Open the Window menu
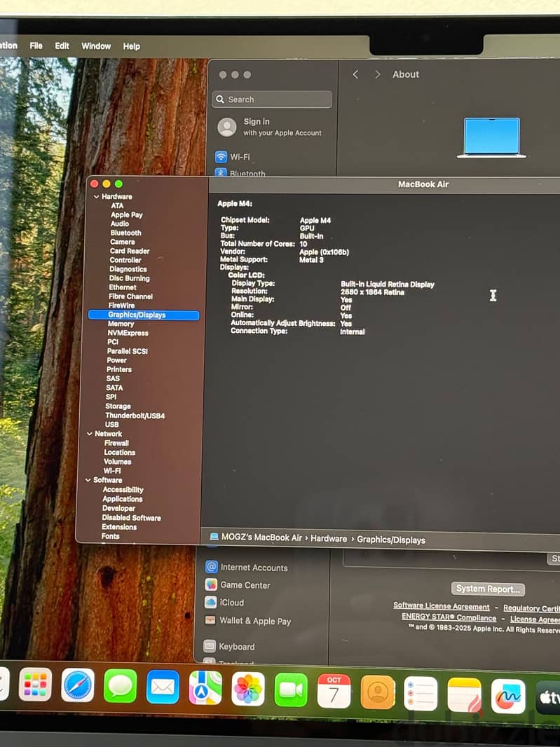Viewport: 560px width, 747px height. tap(96, 46)
